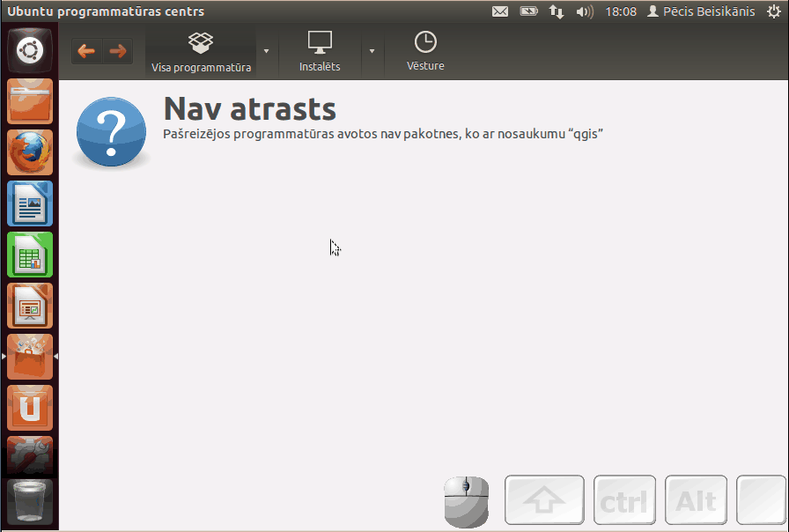The width and height of the screenshot is (789, 532).
Task: Go forward with the right arrow button
Action: tap(118, 51)
